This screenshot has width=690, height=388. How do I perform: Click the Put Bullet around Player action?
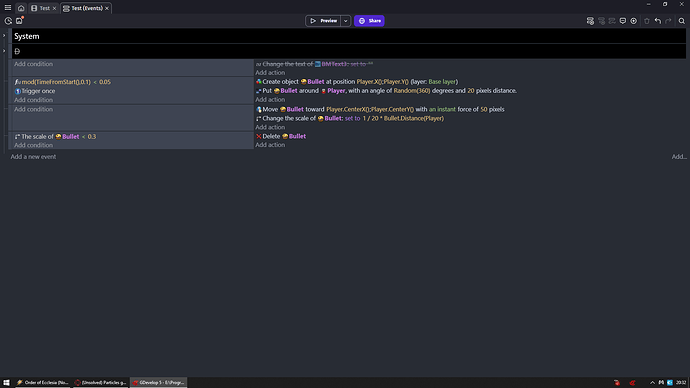386,91
